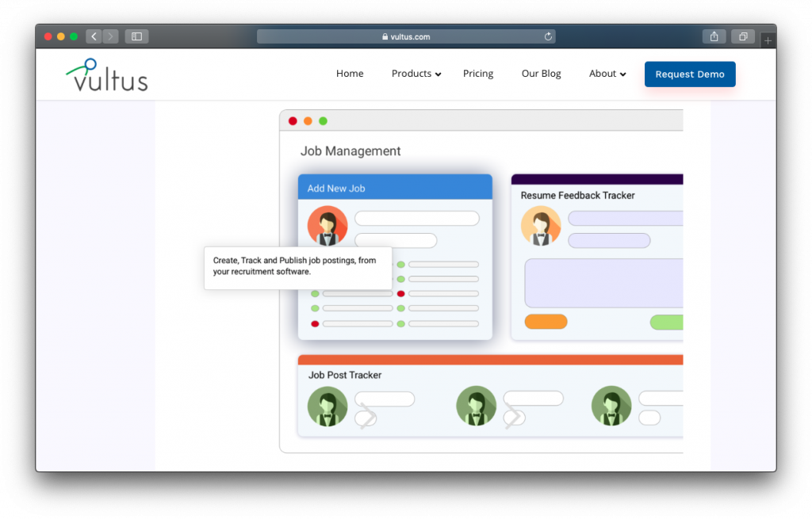Click the Resume Feedback Tracker avatar

541,226
